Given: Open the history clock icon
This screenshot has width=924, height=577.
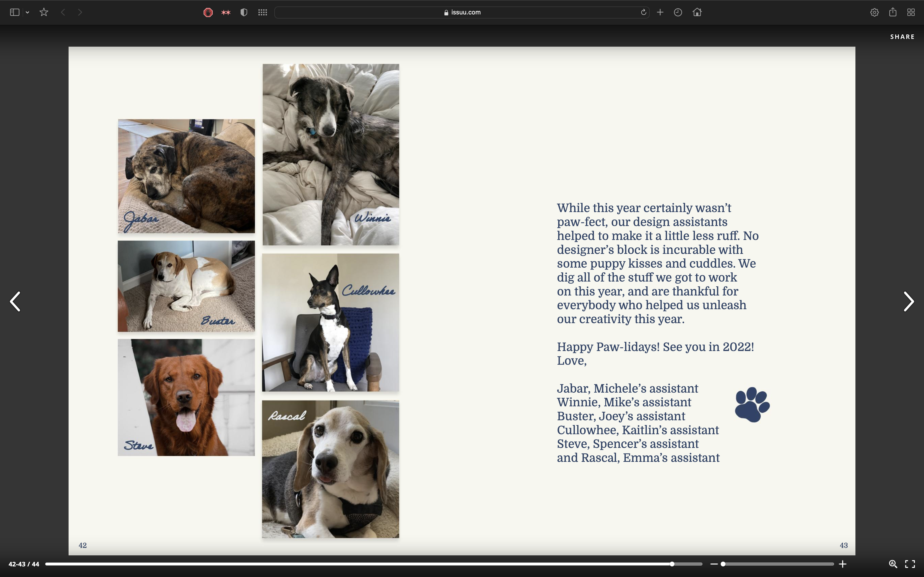Looking at the screenshot, I should pyautogui.click(x=678, y=12).
